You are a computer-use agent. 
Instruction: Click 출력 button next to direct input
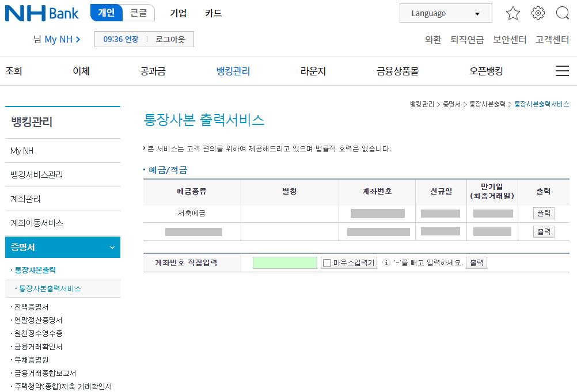(476, 262)
